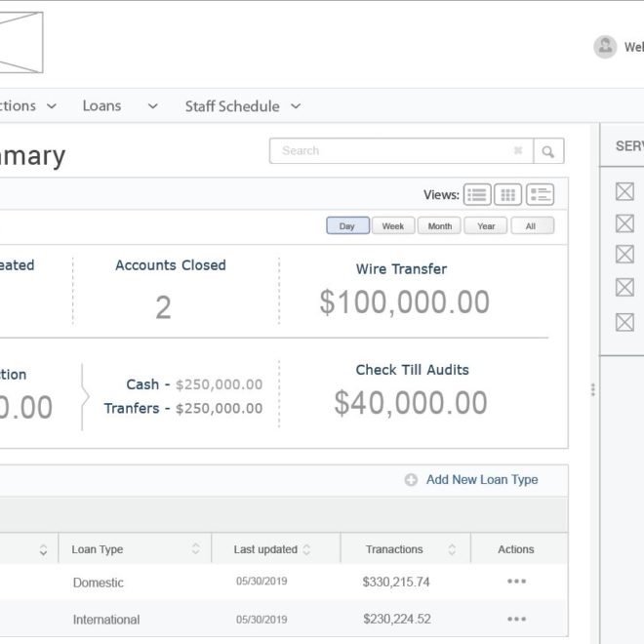
Task: Sort by Tranactions column header
Action: tap(452, 549)
